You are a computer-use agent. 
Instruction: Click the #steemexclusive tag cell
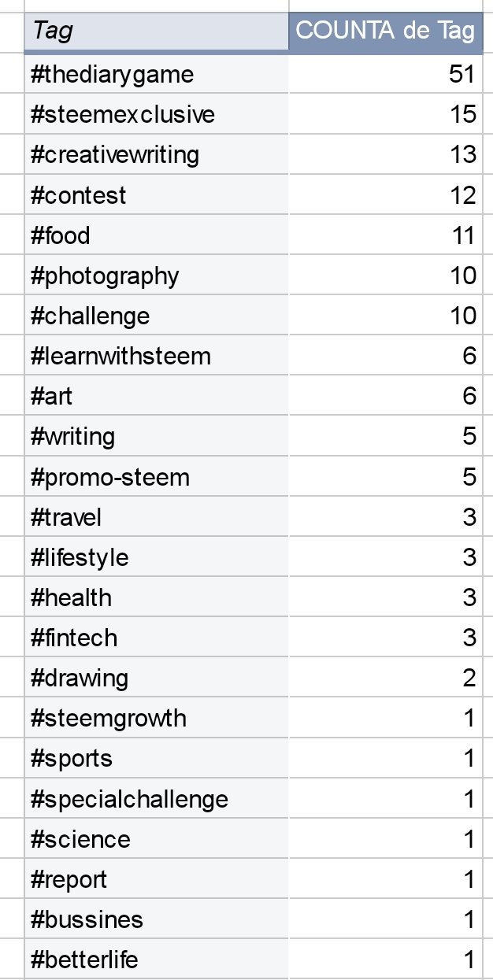pyautogui.click(x=156, y=114)
